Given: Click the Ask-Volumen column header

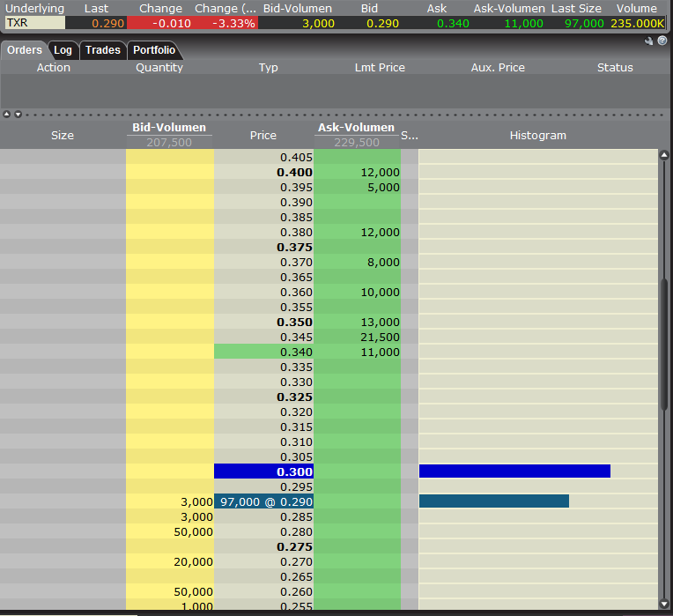Looking at the screenshot, I should coord(356,128).
